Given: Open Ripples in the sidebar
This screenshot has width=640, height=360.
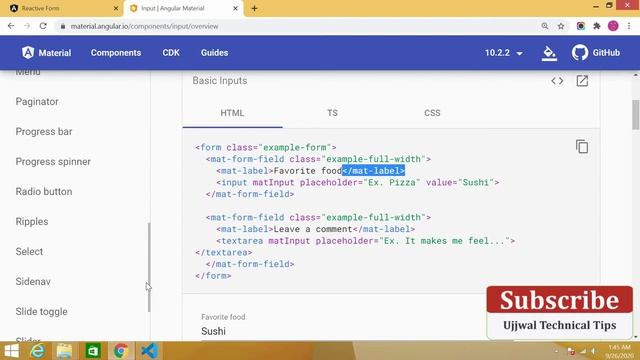Looking at the screenshot, I should pos(32,222).
